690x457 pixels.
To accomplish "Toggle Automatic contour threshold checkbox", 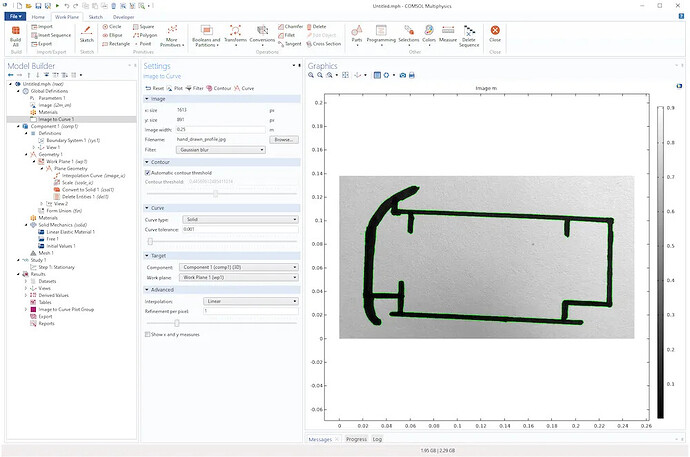I will (x=148, y=173).
